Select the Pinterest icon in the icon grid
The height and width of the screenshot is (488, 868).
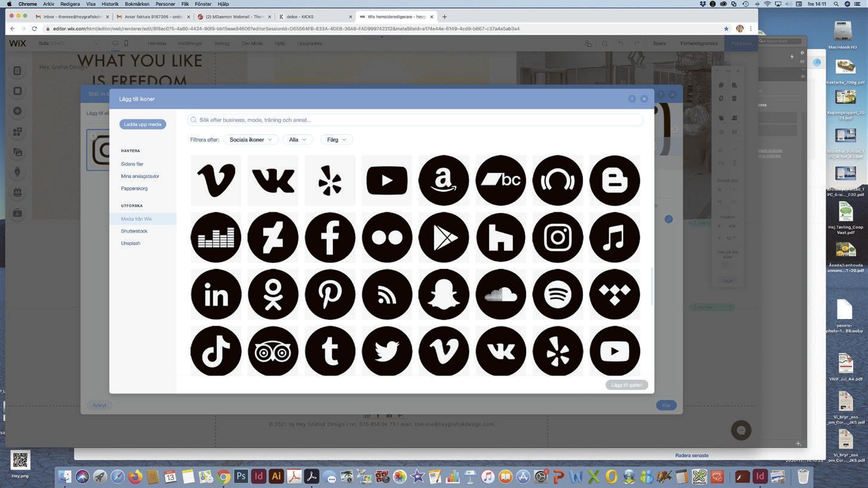point(330,294)
